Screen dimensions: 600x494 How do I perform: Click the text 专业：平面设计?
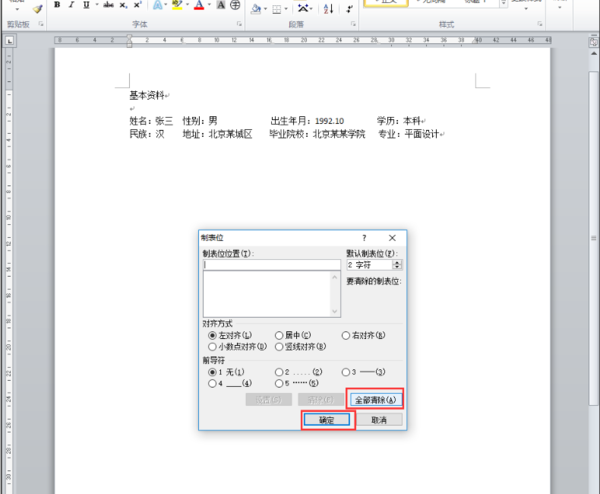tap(409, 134)
